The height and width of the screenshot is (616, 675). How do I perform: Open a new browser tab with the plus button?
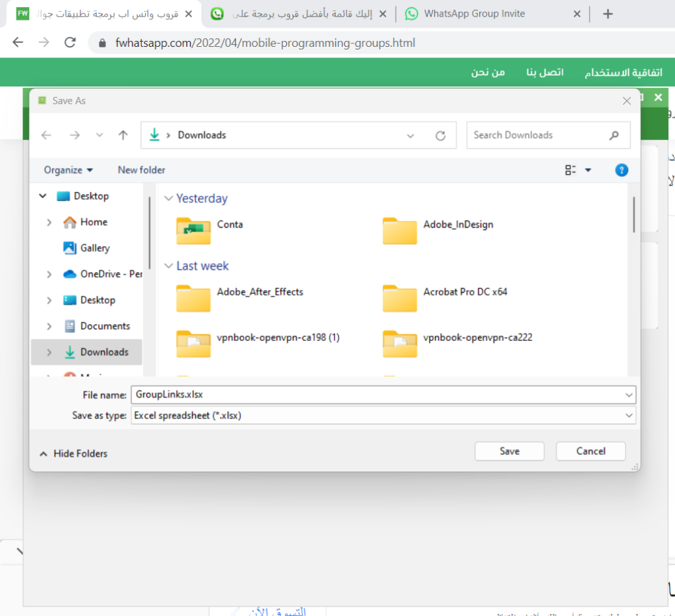[x=607, y=15]
